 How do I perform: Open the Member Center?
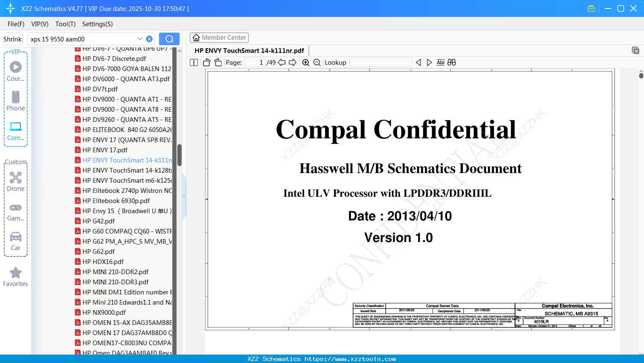click(x=219, y=38)
